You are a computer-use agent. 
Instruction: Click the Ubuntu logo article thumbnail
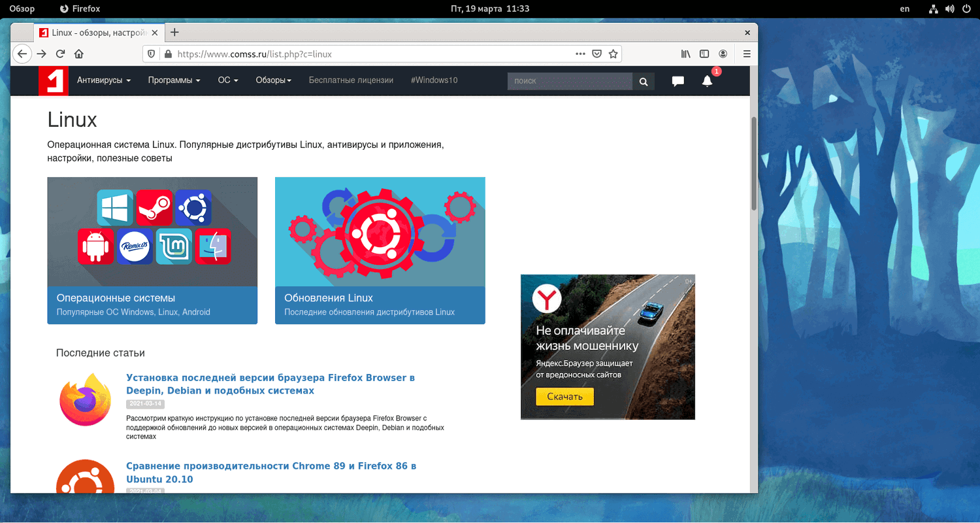tap(85, 476)
